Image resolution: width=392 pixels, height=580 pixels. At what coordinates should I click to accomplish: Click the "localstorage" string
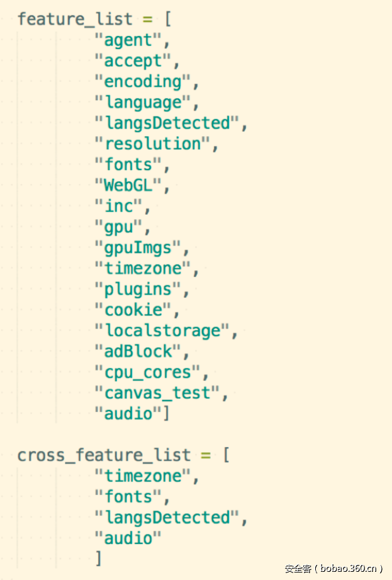click(x=161, y=331)
